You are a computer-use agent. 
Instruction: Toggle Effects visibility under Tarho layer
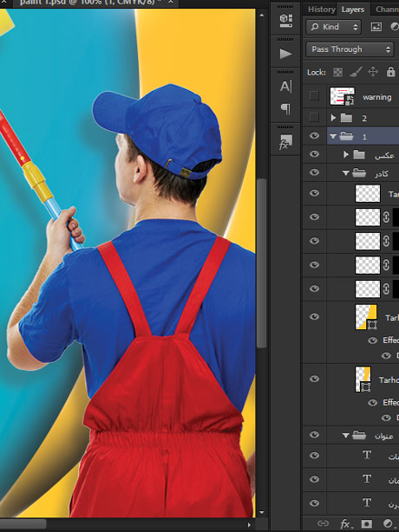coord(372,403)
